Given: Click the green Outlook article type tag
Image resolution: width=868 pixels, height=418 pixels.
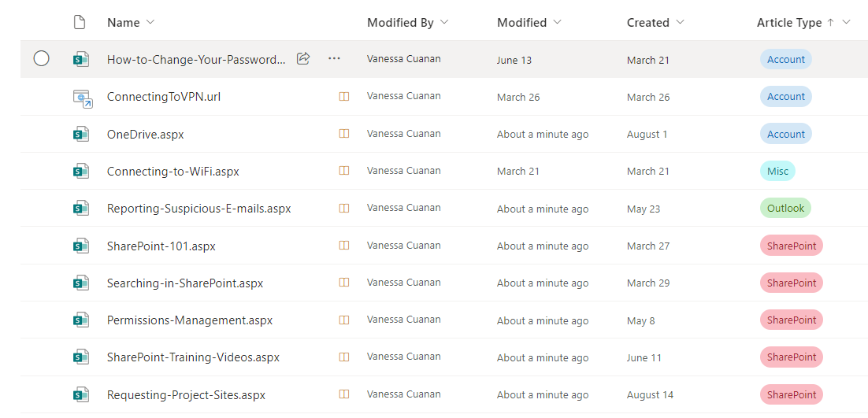Looking at the screenshot, I should [x=785, y=209].
